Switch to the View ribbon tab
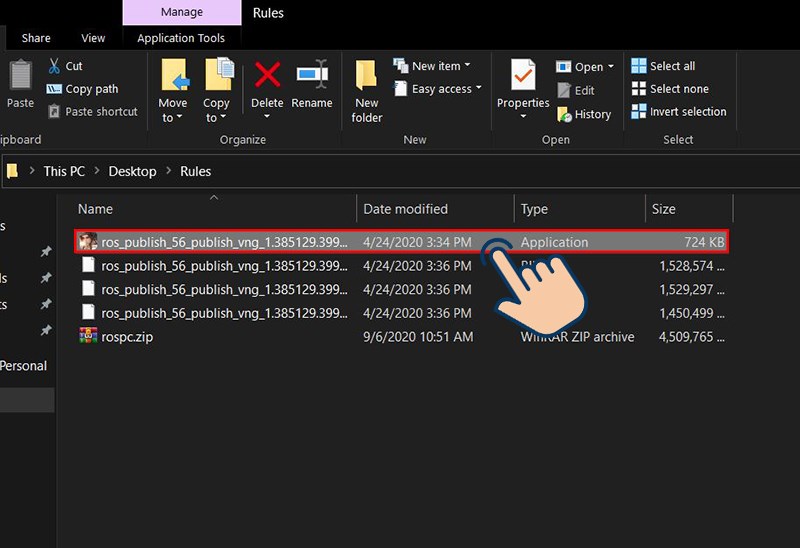This screenshot has height=548, width=800. click(x=93, y=38)
